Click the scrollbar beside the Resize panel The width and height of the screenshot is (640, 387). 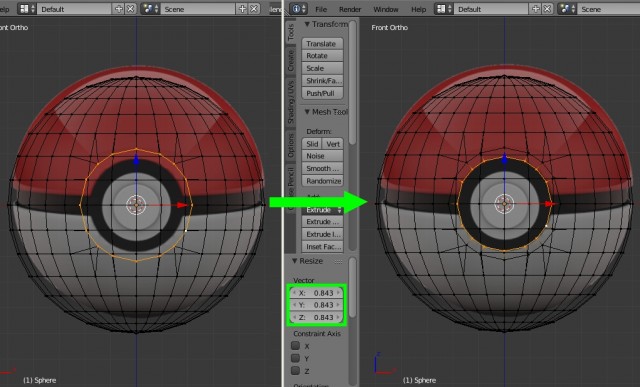pos(353,287)
